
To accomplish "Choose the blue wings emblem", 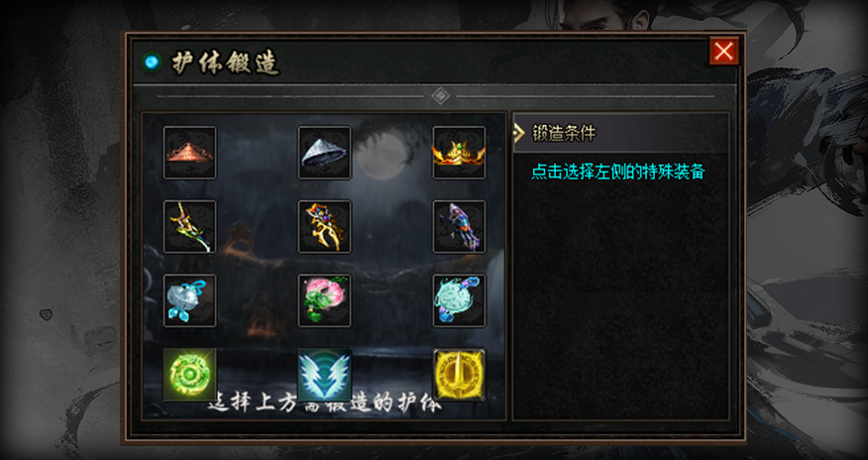I will [324, 375].
